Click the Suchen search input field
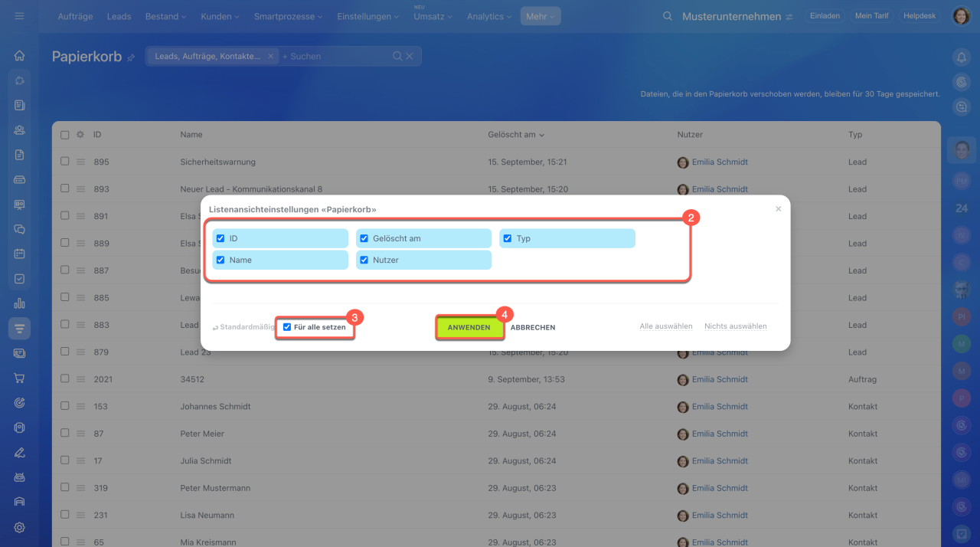Screen dimensions: 980x547 (337, 56)
